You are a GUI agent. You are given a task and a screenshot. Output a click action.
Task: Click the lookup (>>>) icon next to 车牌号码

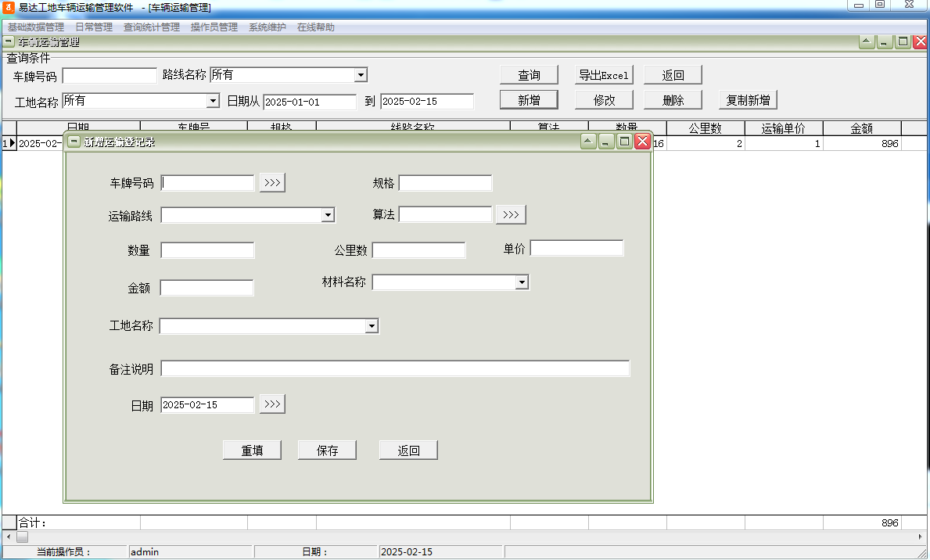(x=271, y=182)
